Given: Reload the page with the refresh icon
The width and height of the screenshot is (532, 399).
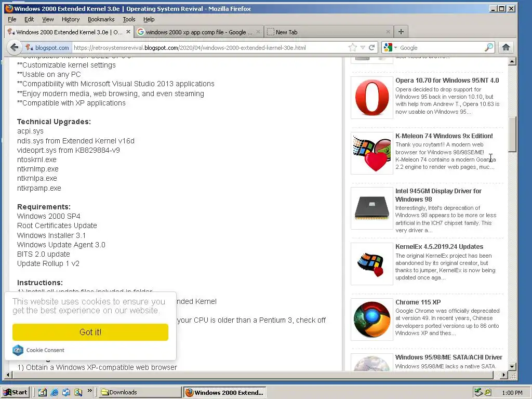Looking at the screenshot, I should click(372, 47).
